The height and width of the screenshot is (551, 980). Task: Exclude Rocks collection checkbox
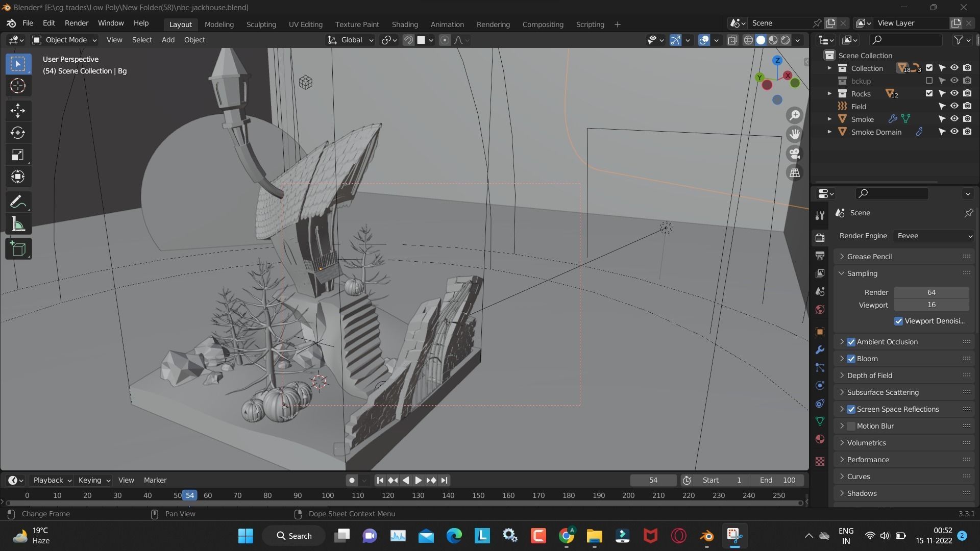(929, 93)
